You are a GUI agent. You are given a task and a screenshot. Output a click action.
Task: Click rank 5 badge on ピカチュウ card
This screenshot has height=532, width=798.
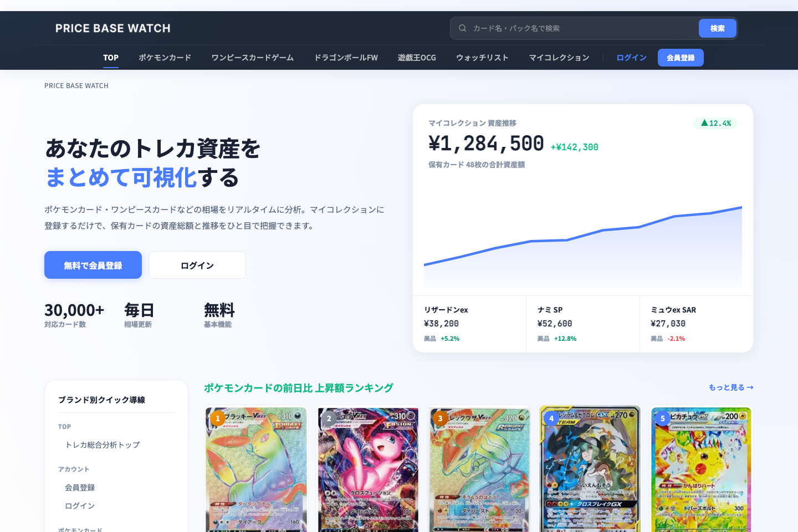[663, 418]
